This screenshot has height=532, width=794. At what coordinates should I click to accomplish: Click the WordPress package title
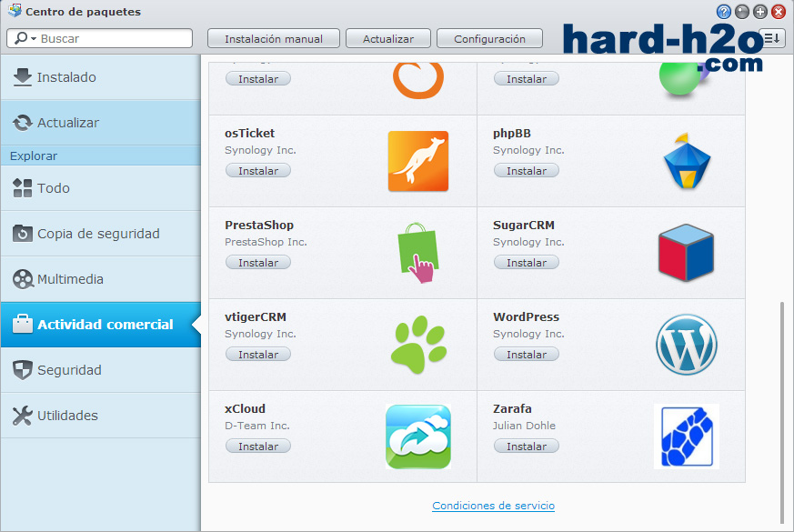point(526,316)
